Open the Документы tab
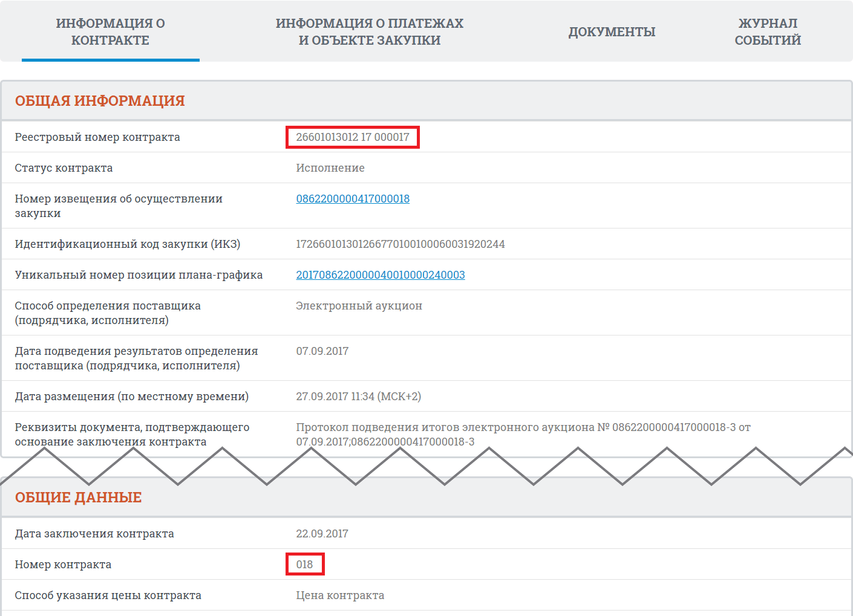The width and height of the screenshot is (853, 616). (612, 31)
